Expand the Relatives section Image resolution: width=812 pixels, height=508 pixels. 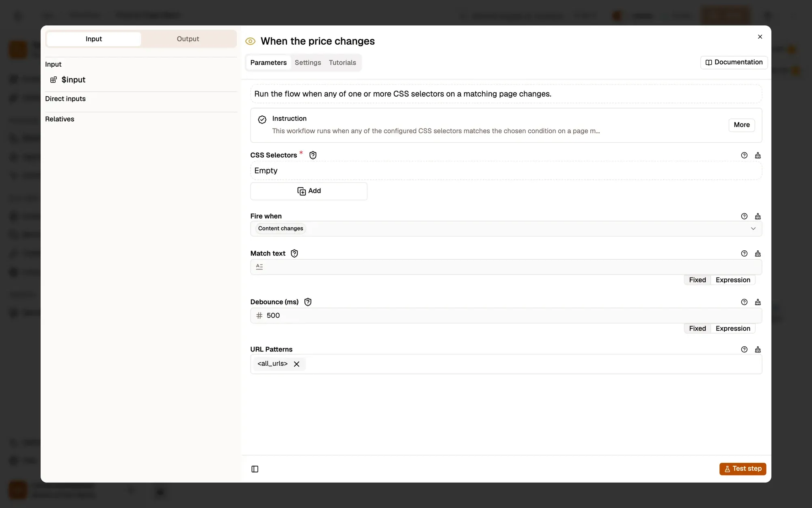pos(60,119)
